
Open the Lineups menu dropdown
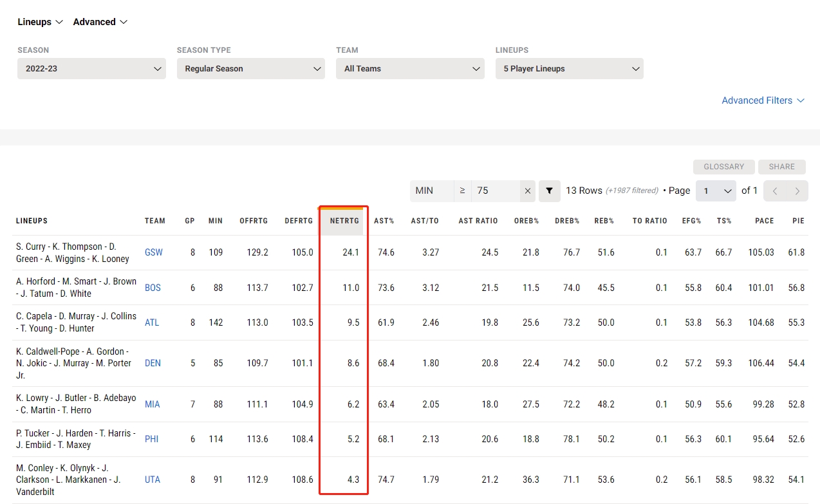40,22
